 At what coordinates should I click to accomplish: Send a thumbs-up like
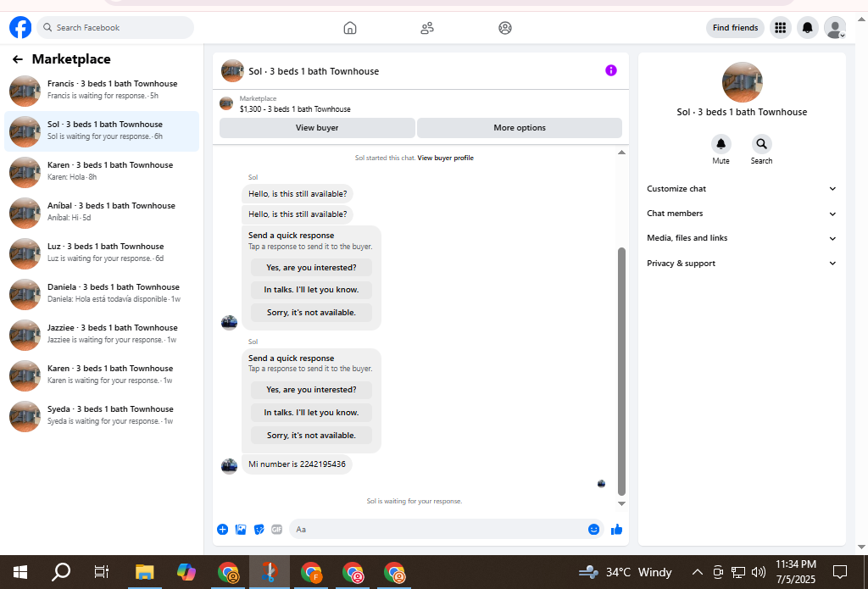pyautogui.click(x=617, y=529)
